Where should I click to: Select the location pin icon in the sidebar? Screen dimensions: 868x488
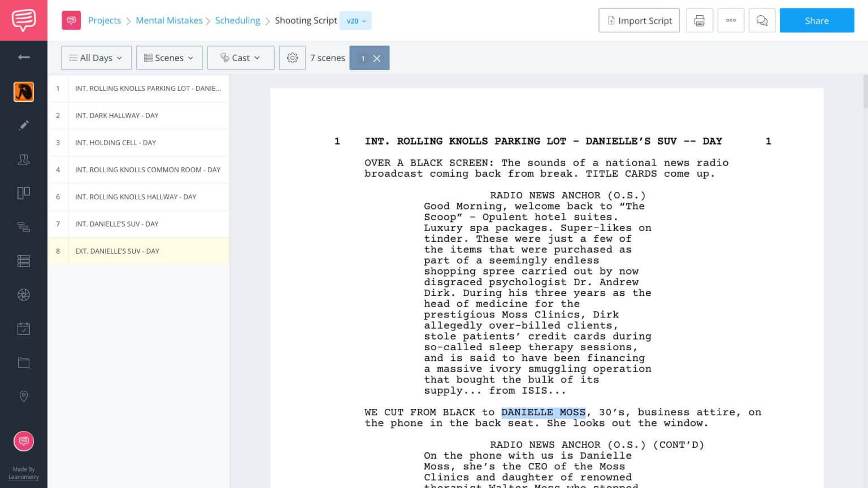[23, 396]
